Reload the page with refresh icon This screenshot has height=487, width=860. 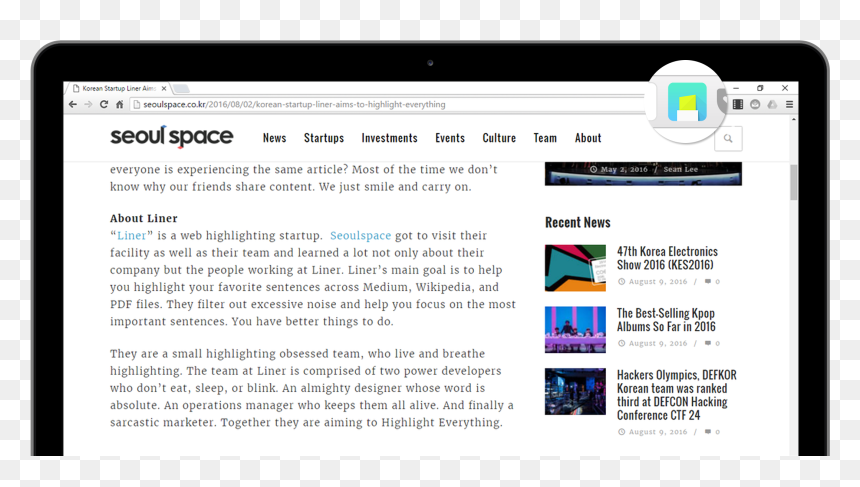click(104, 104)
